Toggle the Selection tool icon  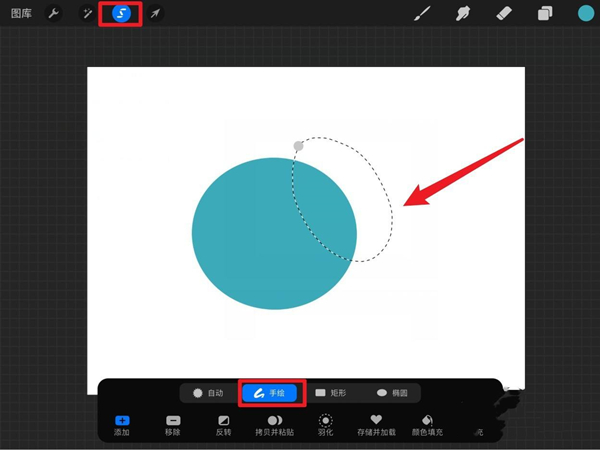[121, 14]
